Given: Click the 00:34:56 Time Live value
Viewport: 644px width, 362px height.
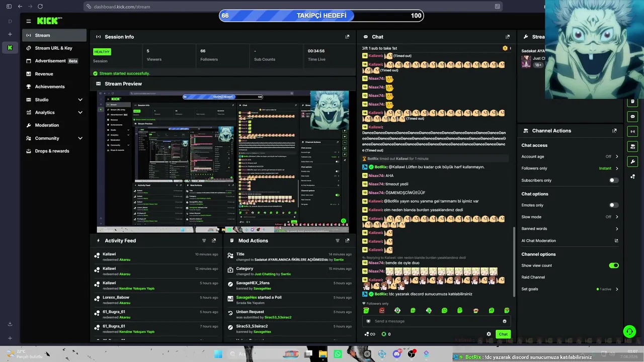Looking at the screenshot, I should pos(316,51).
